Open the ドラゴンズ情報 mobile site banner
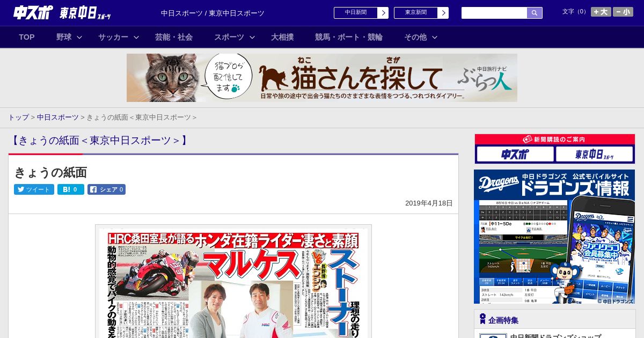 tap(554, 237)
